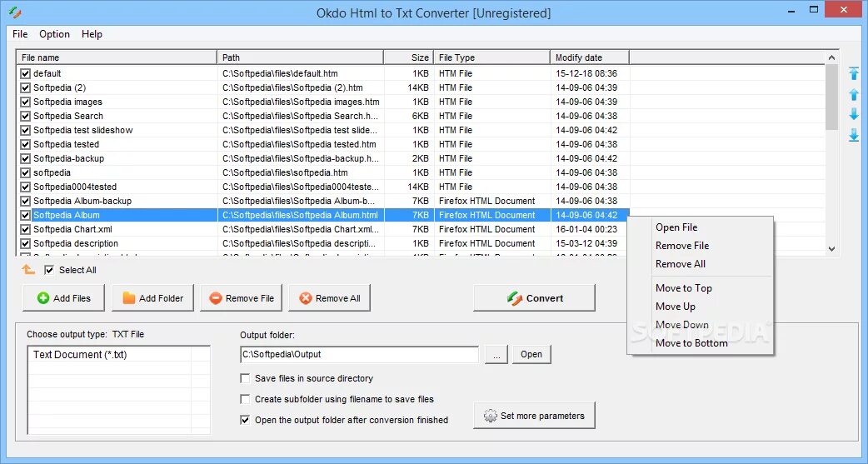Viewport: 868px width, 464px height.
Task: Click the Add Files button
Action: (63, 298)
